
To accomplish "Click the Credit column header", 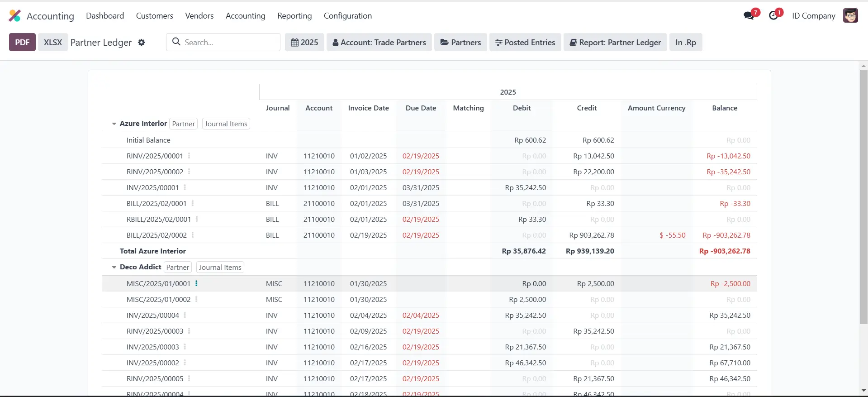I will (587, 108).
